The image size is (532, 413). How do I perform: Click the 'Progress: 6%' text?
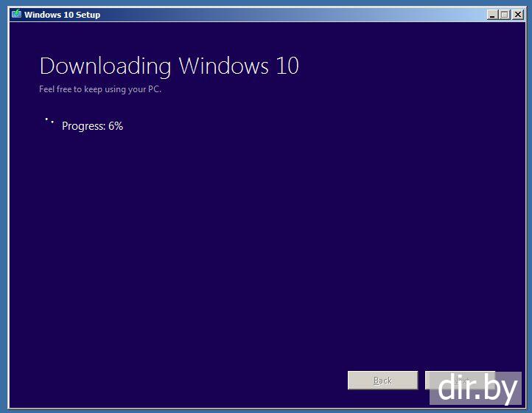[92, 126]
